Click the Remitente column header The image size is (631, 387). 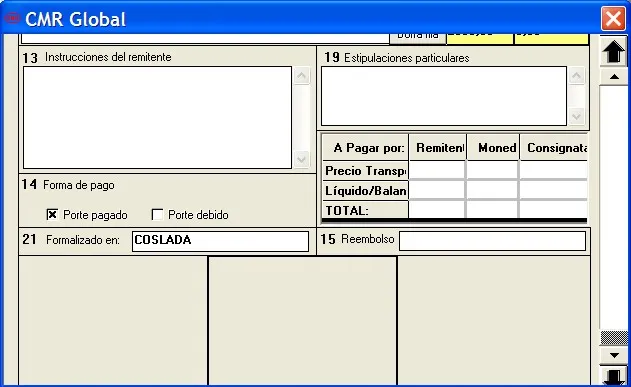click(438, 148)
